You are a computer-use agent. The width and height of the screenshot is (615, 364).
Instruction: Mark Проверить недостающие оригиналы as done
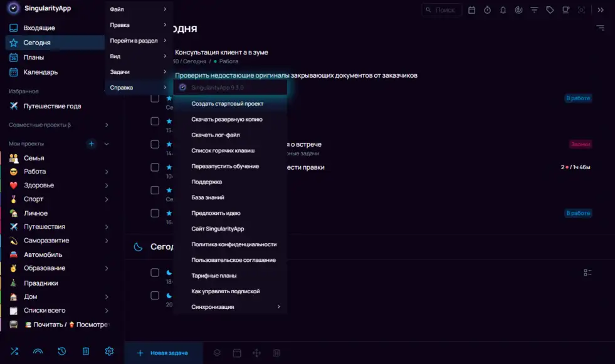coord(155,74)
